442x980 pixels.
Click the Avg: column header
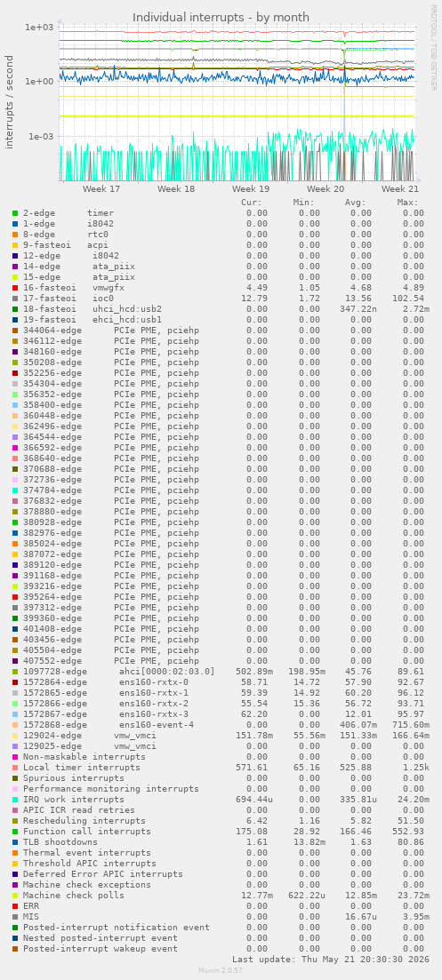[356, 203]
